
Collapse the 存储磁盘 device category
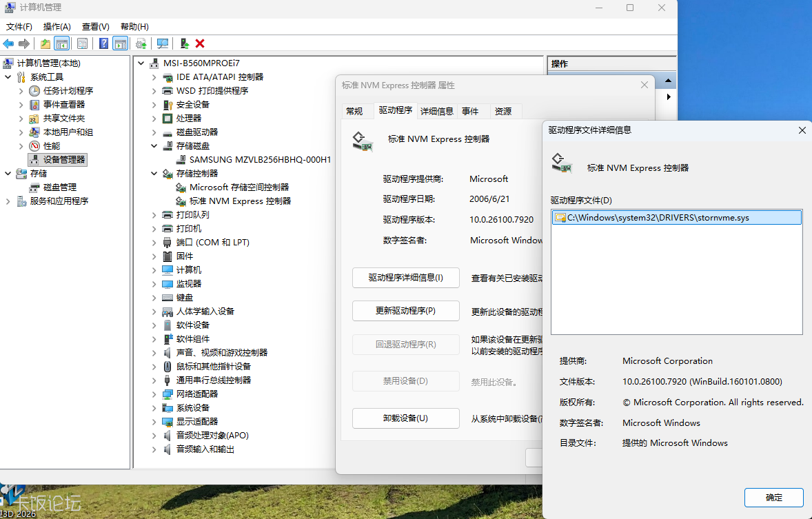[154, 146]
